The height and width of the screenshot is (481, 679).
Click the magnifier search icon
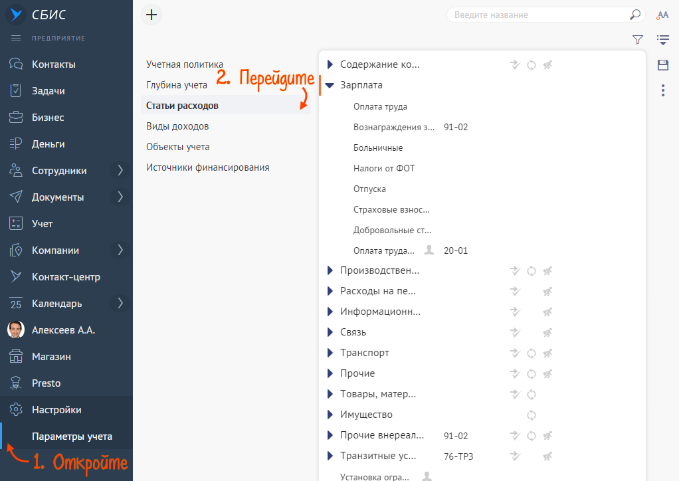pyautogui.click(x=635, y=16)
